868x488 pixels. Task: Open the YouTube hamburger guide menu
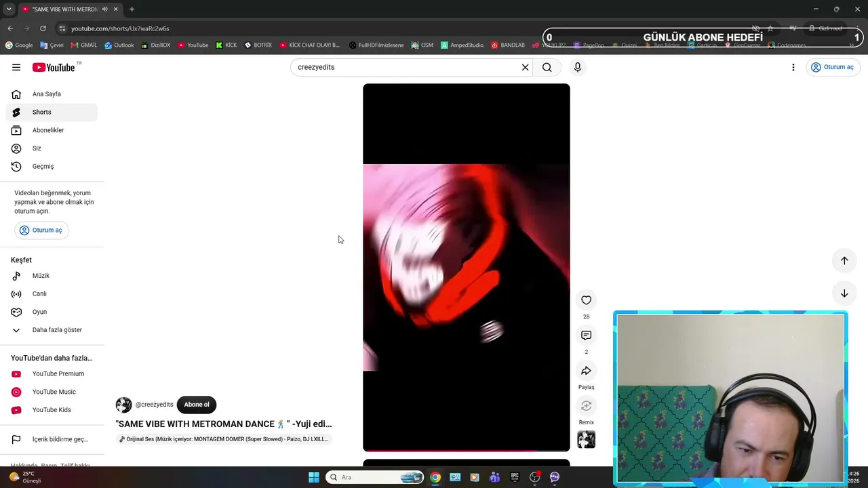tap(16, 67)
